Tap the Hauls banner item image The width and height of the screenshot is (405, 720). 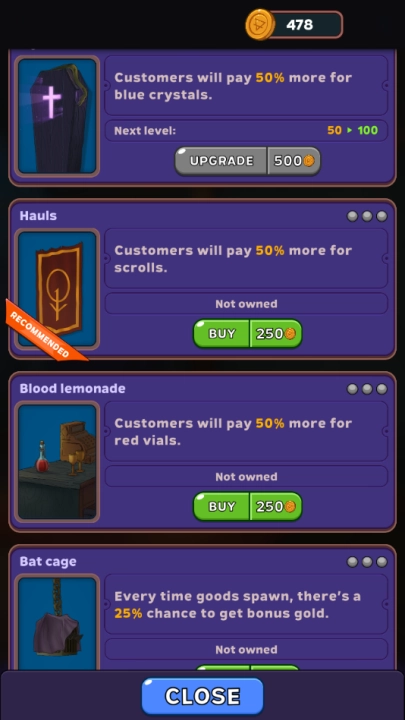coord(57,289)
